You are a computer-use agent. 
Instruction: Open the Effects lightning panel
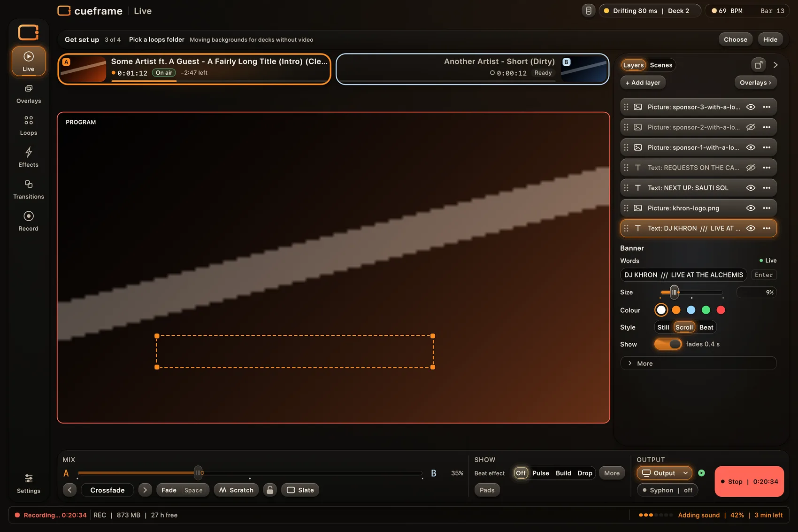(x=29, y=158)
